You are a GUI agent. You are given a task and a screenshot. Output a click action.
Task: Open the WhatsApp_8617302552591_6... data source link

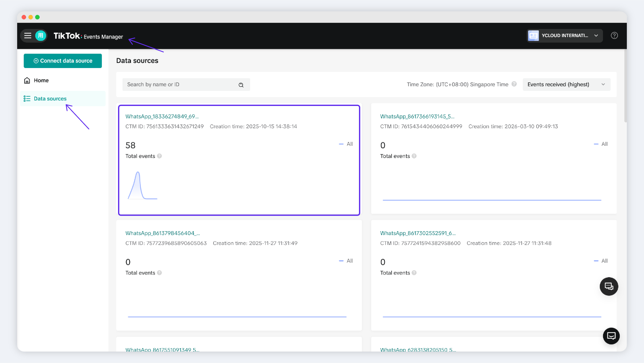(x=418, y=233)
